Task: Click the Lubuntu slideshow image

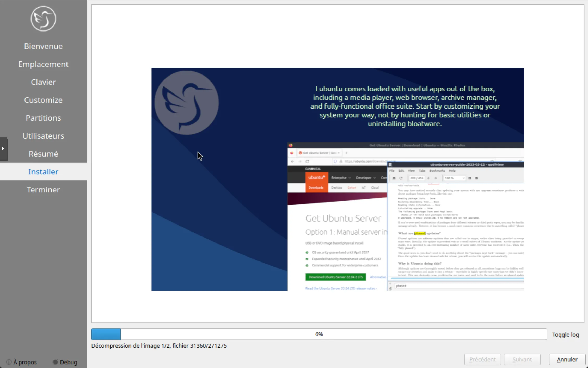Action: [338, 179]
